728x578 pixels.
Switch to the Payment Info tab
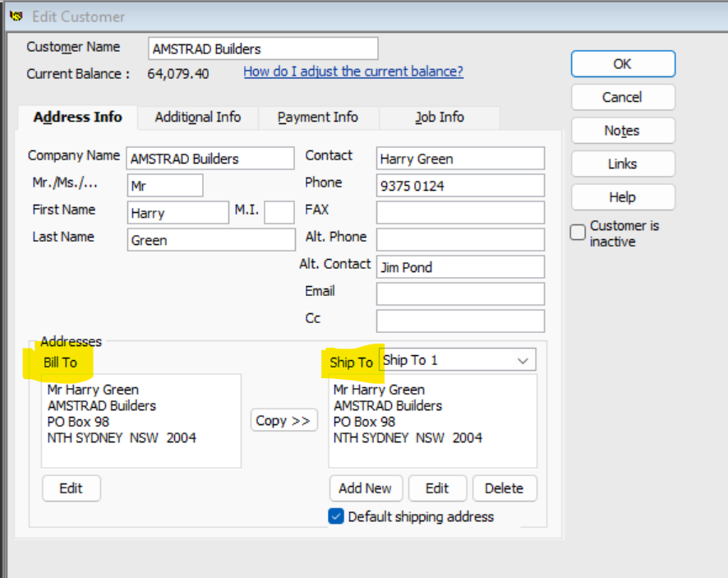[x=318, y=117]
